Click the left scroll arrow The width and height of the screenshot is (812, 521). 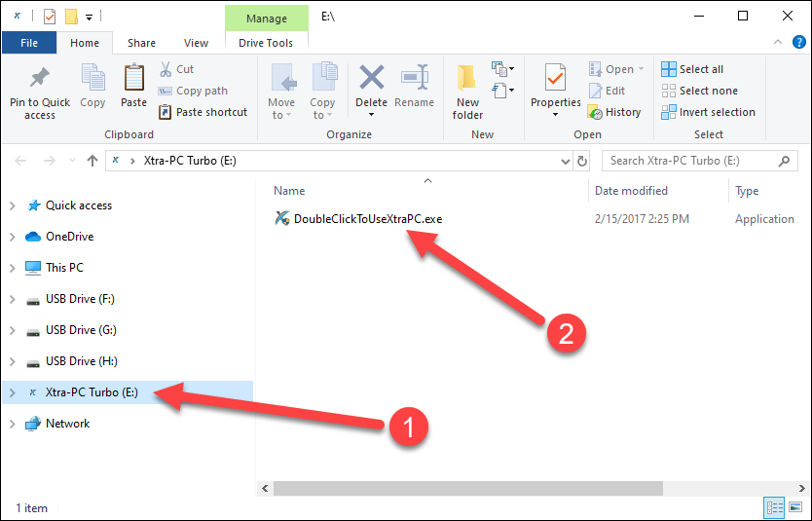[x=265, y=488]
